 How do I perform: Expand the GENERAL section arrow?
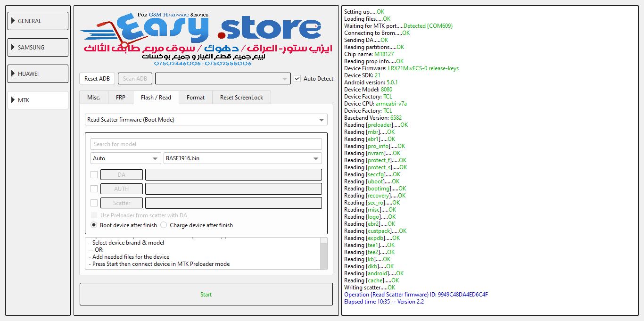(x=13, y=21)
